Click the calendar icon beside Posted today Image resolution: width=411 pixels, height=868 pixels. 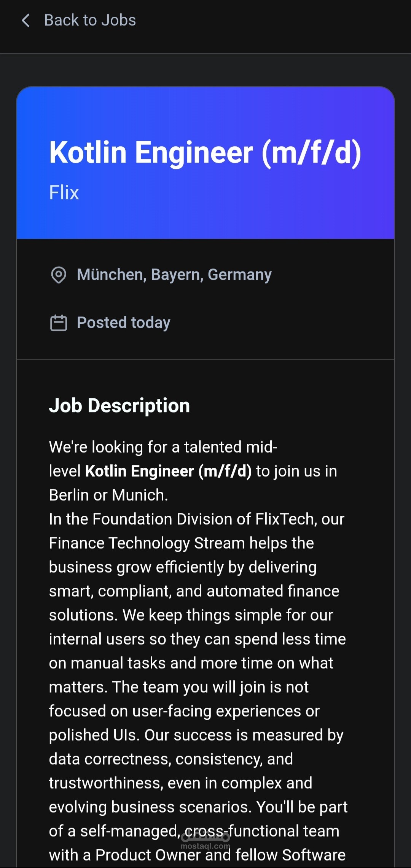pos(59,323)
